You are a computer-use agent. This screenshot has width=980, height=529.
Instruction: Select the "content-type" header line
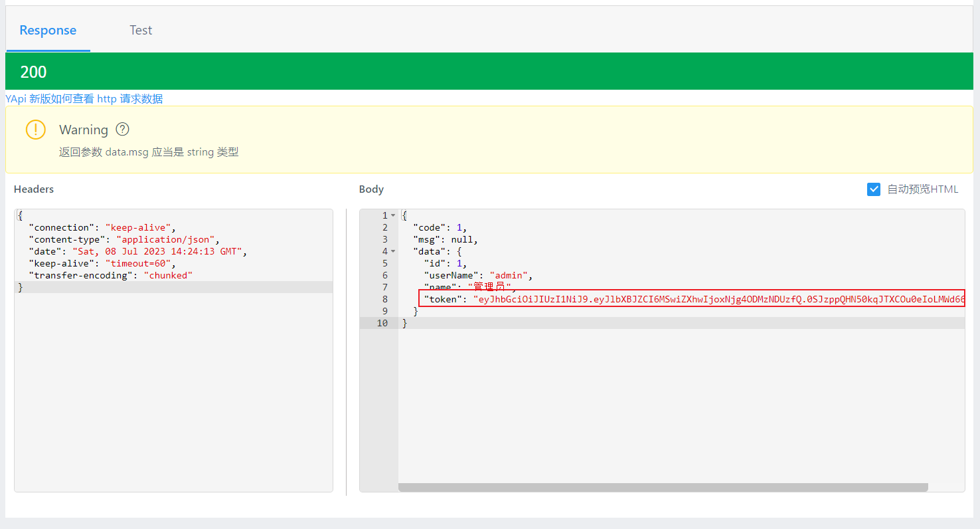[124, 239]
